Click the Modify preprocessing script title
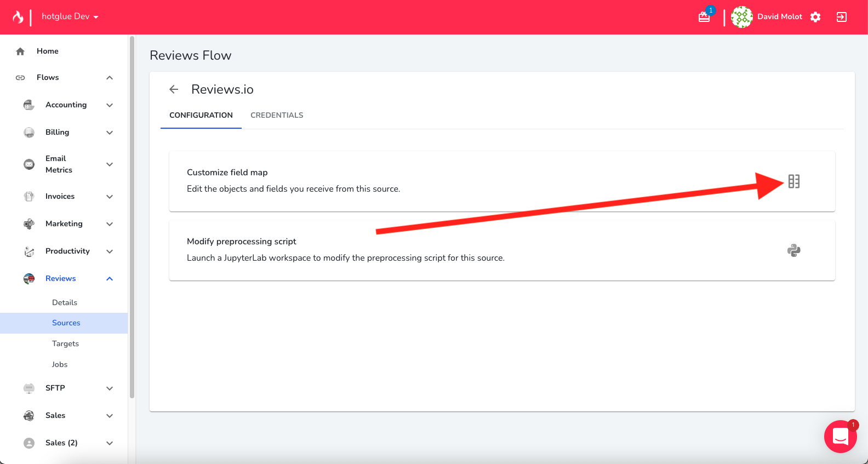This screenshot has width=868, height=464. pyautogui.click(x=242, y=241)
